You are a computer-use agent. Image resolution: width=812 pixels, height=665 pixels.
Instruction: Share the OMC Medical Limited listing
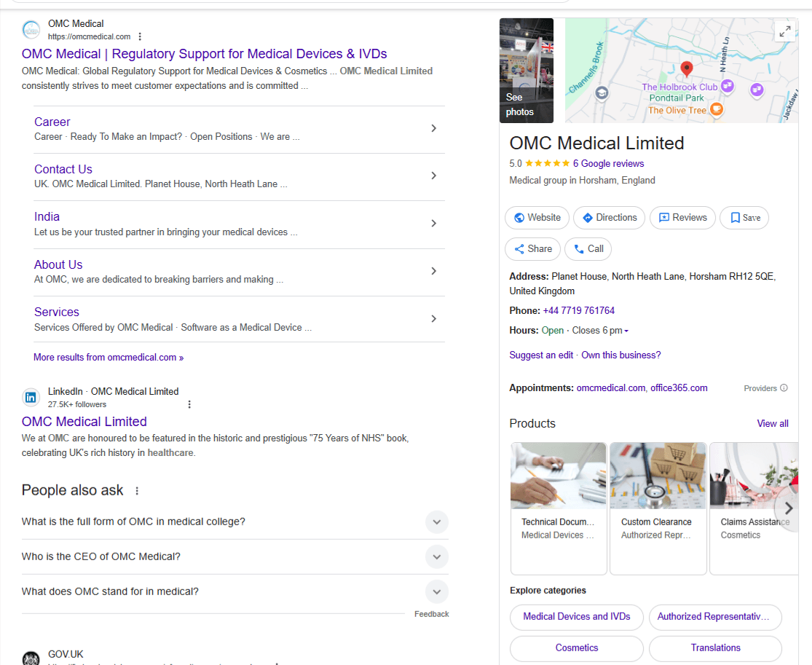tap(532, 249)
